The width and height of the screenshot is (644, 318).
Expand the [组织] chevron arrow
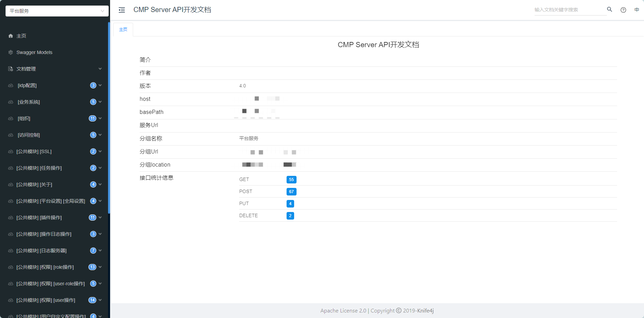[100, 118]
